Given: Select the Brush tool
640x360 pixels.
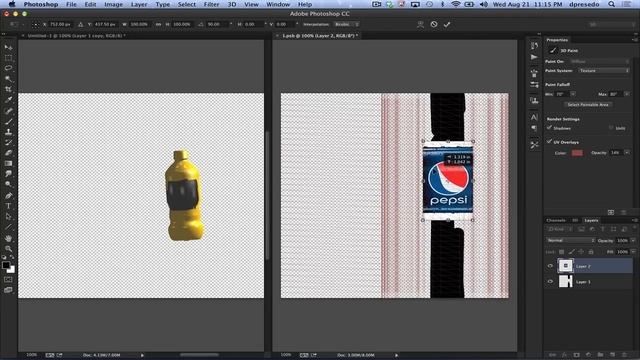Looking at the screenshot, I should coord(8,121).
